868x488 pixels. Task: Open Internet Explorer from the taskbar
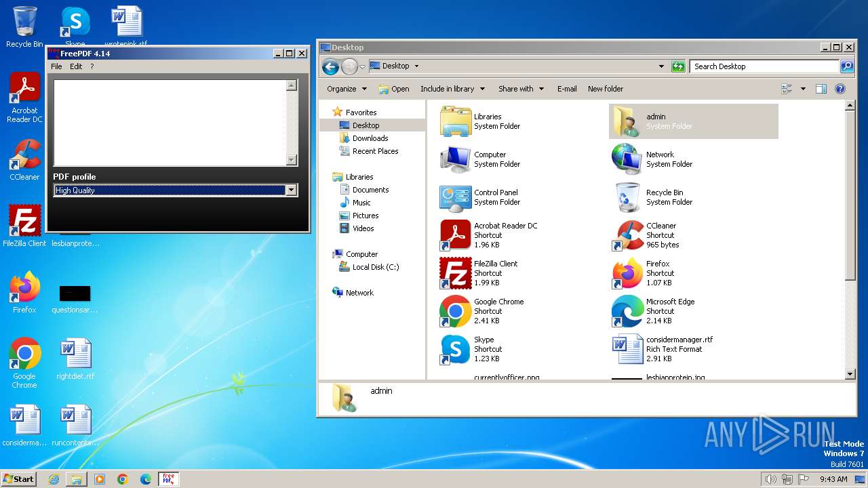pyautogui.click(x=54, y=479)
